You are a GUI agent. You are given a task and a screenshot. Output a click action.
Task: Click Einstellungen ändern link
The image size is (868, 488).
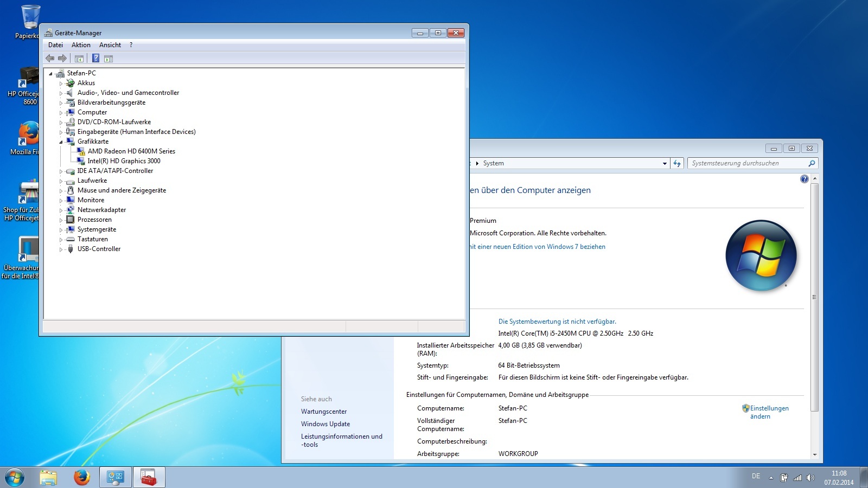point(769,412)
